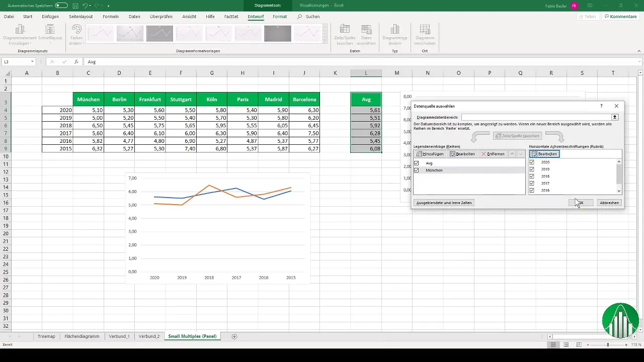Add a new sheet with plus icon
Screen dimensions: 644x362
tap(234, 336)
